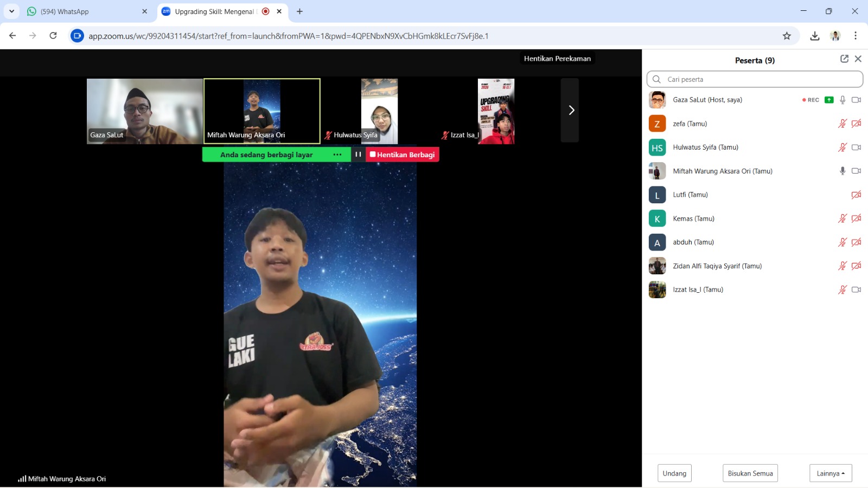Toggle Kemas's camera on
This screenshot has height=488, width=868.
(x=857, y=219)
